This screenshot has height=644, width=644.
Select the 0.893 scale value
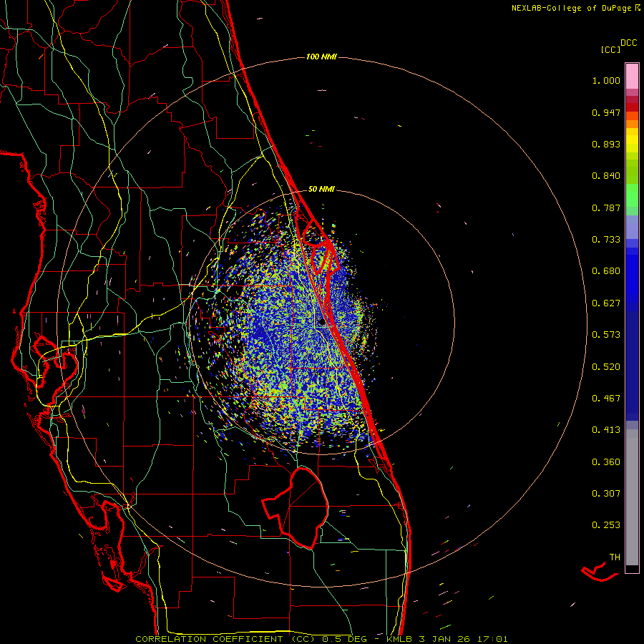coord(606,144)
